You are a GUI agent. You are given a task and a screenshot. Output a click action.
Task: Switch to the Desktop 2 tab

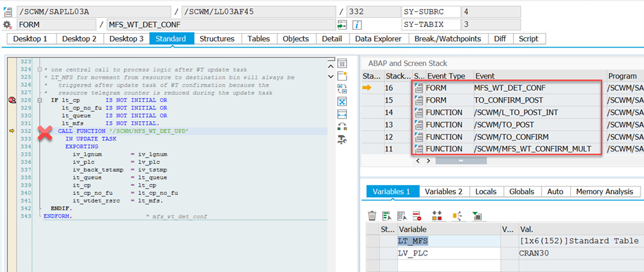coord(79,39)
